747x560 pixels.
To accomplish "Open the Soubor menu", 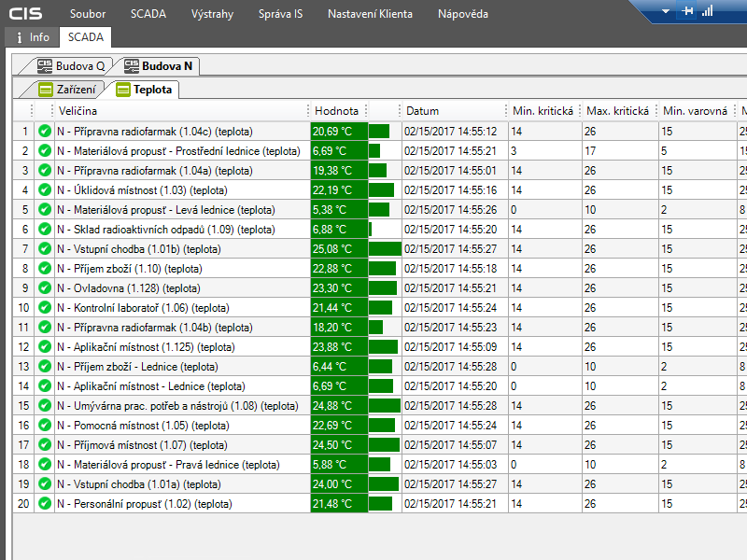I will (88, 14).
